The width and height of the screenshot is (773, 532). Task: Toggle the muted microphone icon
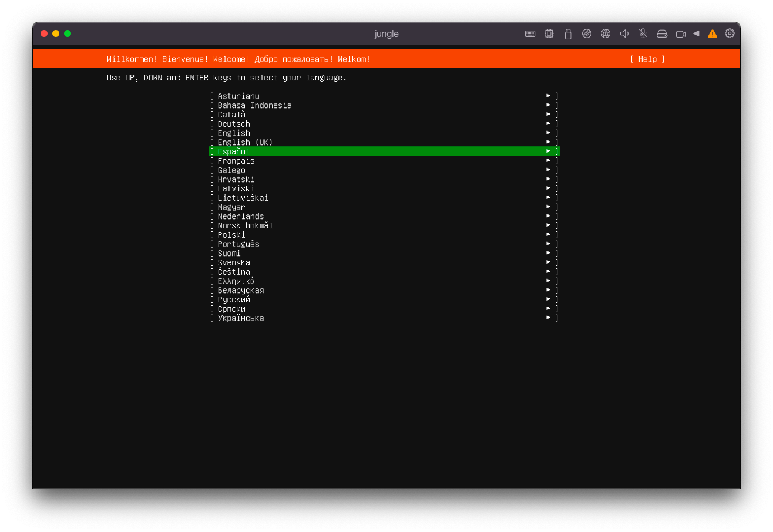[643, 33]
